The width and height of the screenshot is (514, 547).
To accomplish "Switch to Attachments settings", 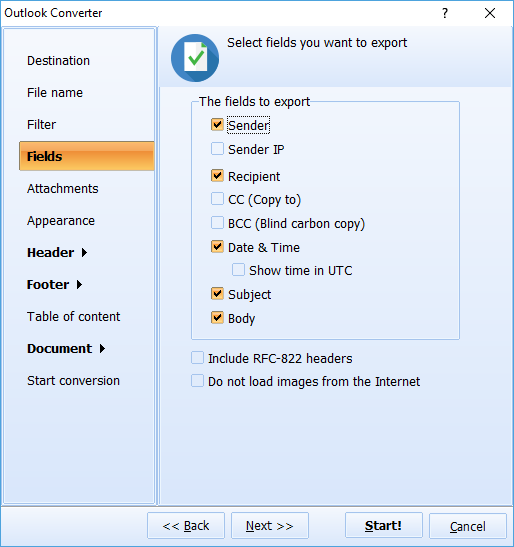I will click(62, 189).
